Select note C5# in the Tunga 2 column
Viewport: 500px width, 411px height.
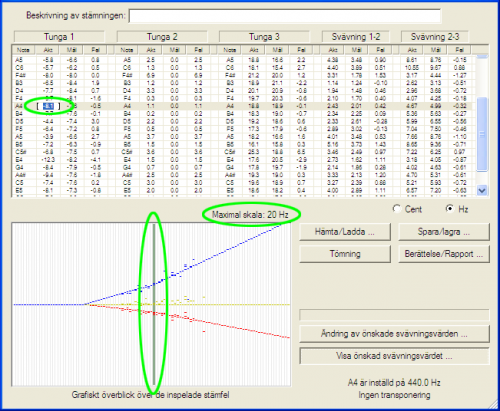pyautogui.click(x=128, y=152)
